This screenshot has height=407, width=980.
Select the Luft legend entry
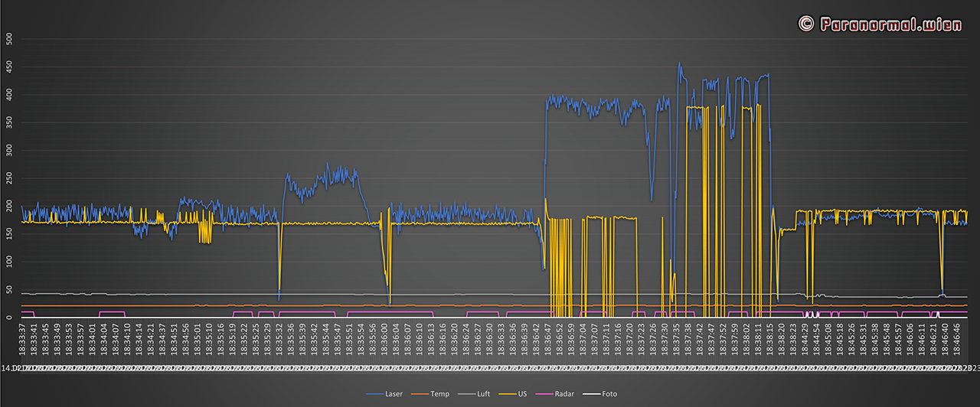tap(484, 394)
